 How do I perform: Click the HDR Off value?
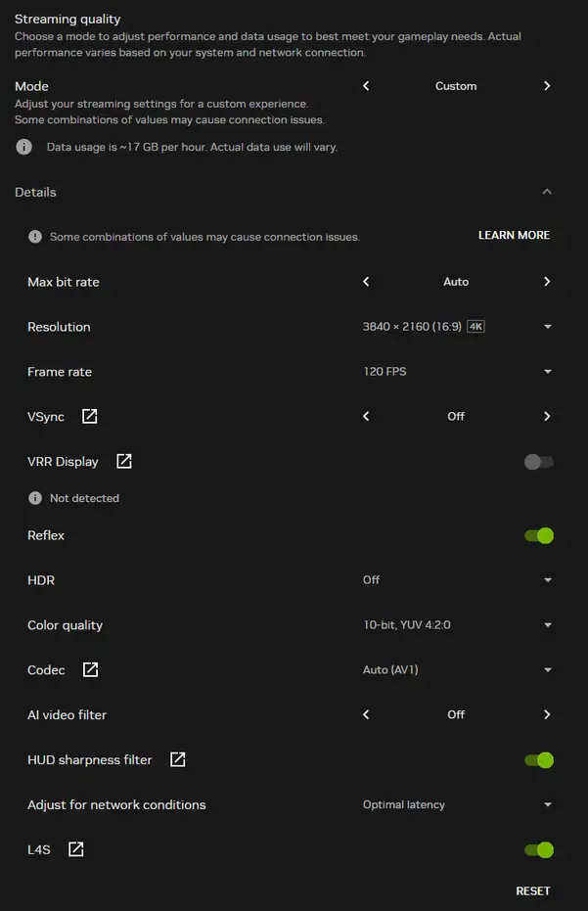tap(371, 580)
